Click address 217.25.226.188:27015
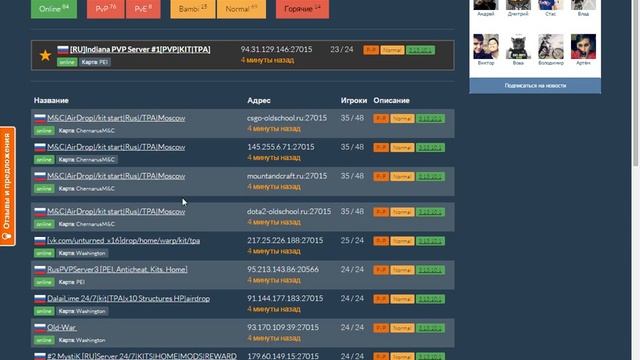 point(285,240)
